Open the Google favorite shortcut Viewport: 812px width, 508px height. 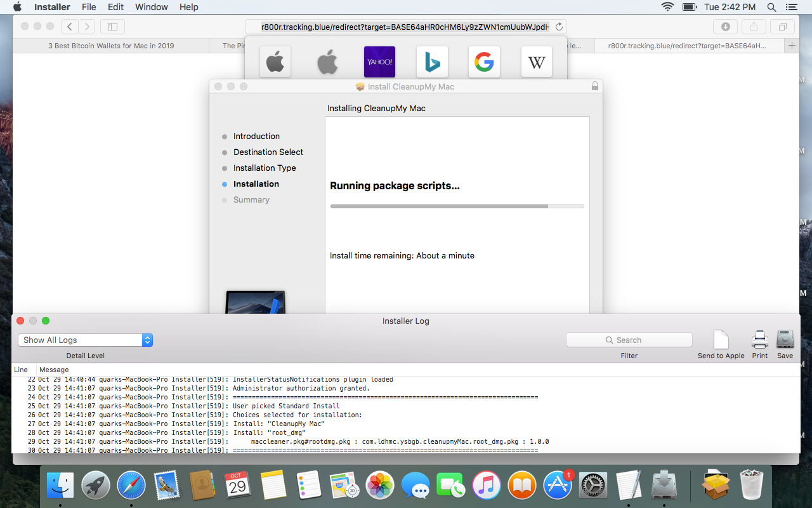click(x=484, y=62)
